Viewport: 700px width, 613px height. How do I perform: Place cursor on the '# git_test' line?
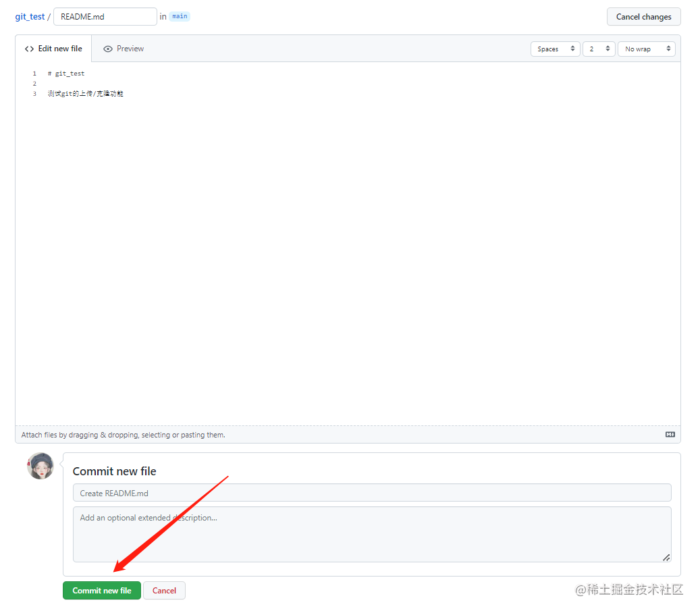coord(66,74)
